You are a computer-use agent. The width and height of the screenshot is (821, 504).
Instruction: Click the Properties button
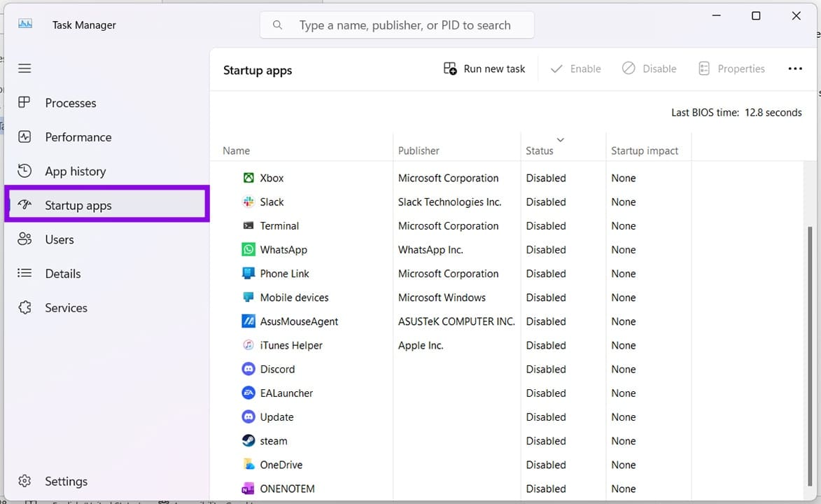tap(731, 69)
